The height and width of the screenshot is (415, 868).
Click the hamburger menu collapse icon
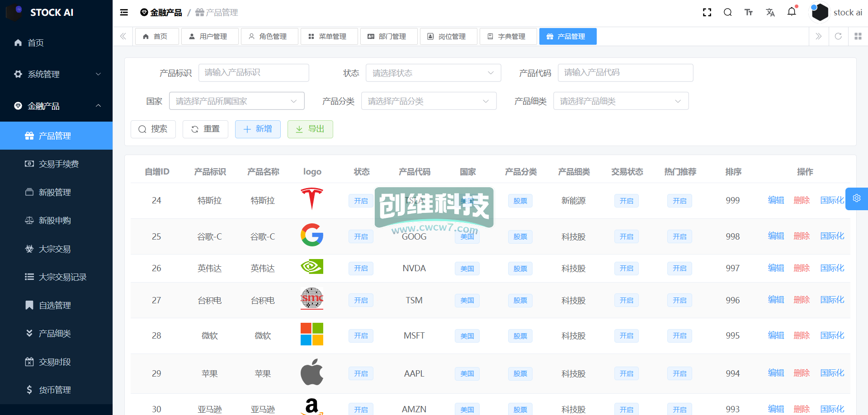[x=124, y=13]
